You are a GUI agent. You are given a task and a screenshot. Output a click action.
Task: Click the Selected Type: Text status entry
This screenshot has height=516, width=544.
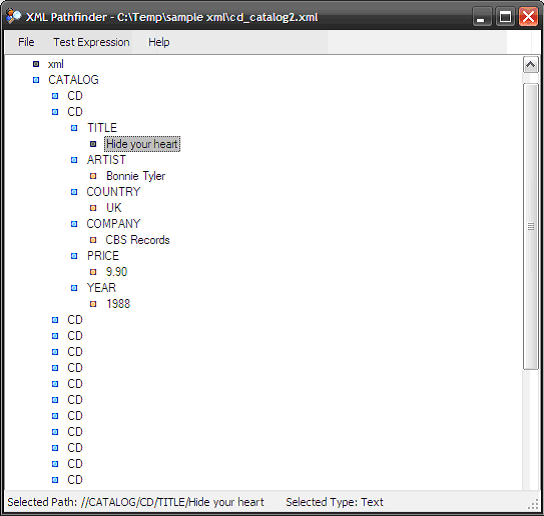click(x=334, y=502)
